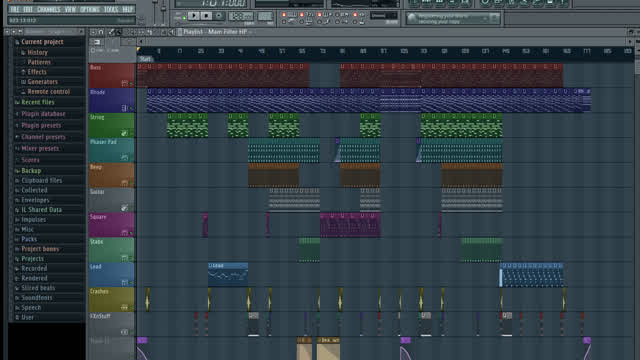The width and height of the screenshot is (640, 360).
Task: Select the playlist Draw pencil tool
Action: coord(111,32)
